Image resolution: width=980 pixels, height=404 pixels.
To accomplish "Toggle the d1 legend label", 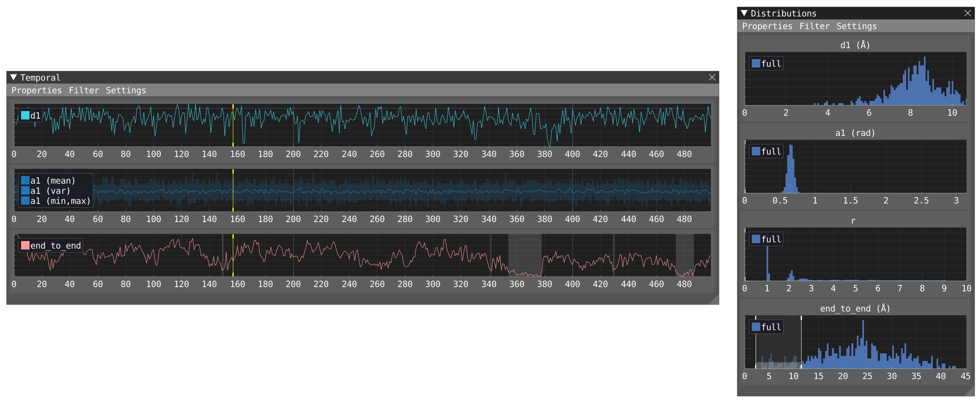I will pyautogui.click(x=35, y=116).
